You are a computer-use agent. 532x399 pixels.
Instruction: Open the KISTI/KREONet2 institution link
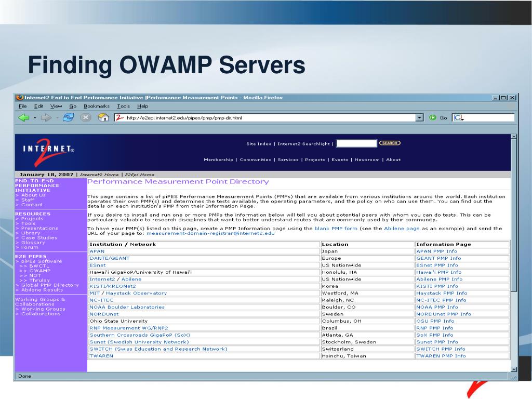tap(113, 286)
